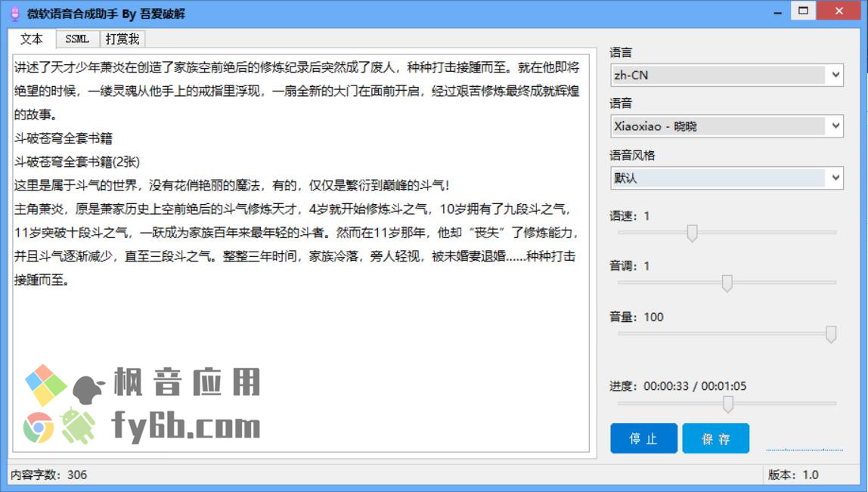Switch to the 文本 tab
868x492 pixels.
coord(32,39)
